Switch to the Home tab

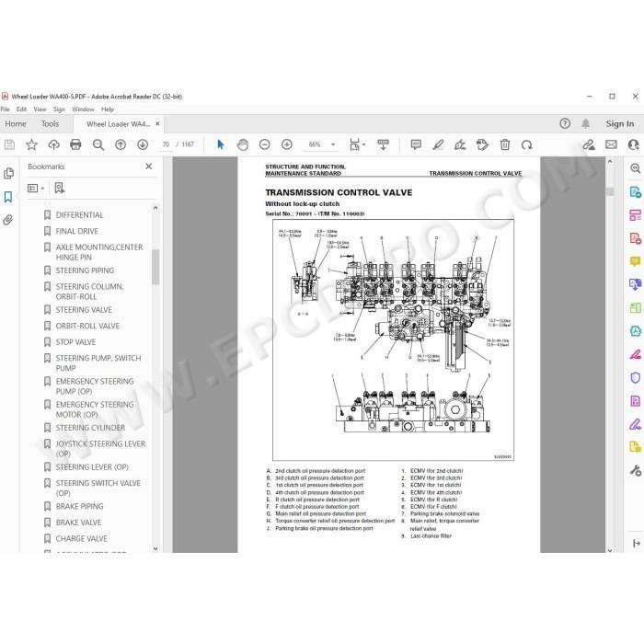pyautogui.click(x=16, y=123)
